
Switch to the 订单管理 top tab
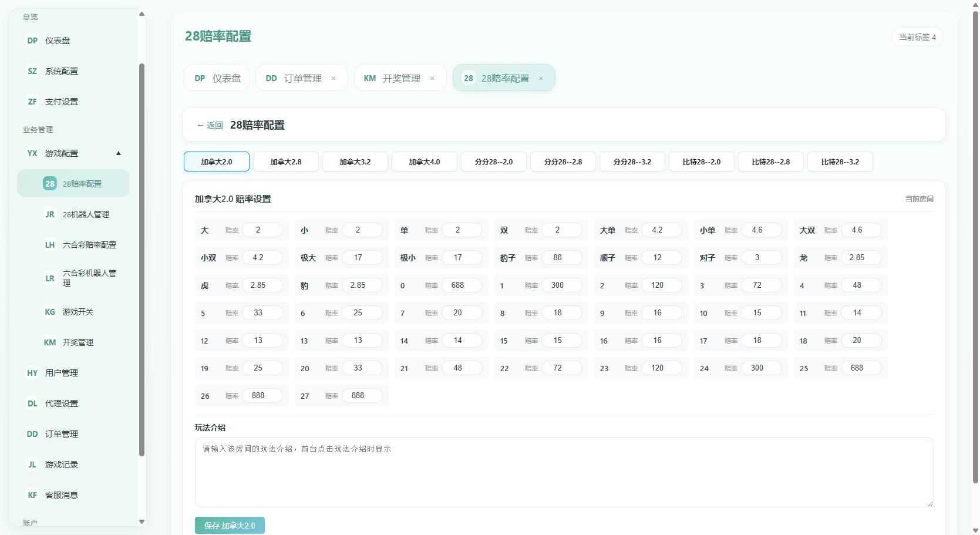[x=302, y=78]
